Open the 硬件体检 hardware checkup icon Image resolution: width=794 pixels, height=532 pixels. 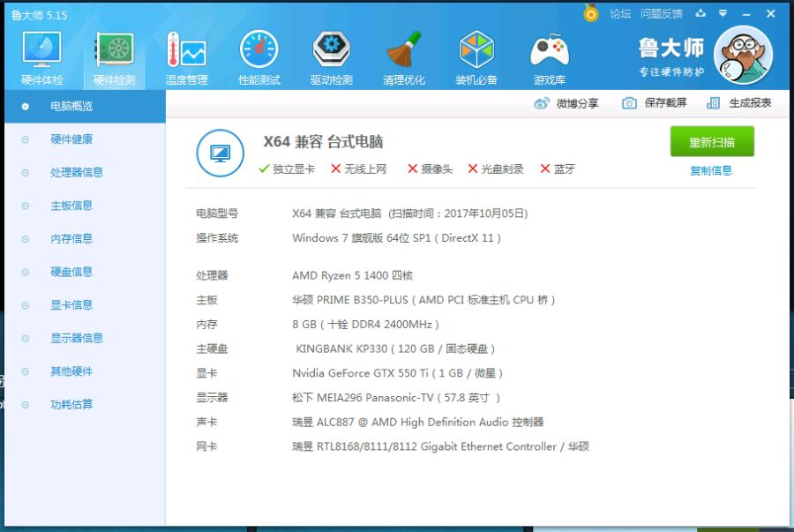pyautogui.click(x=42, y=57)
